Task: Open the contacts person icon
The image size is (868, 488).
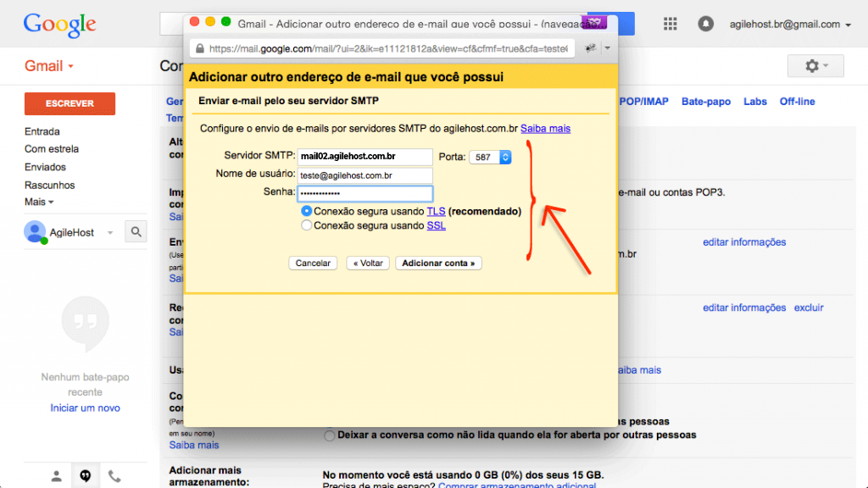Action: 57,476
